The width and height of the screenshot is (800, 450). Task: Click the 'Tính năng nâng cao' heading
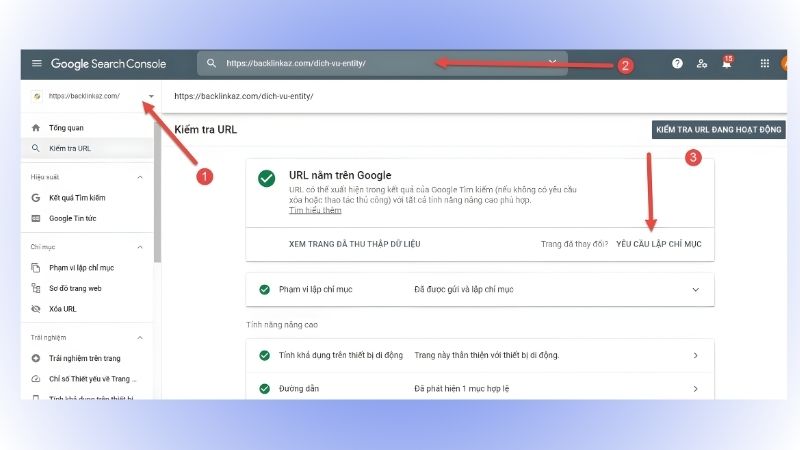(282, 324)
